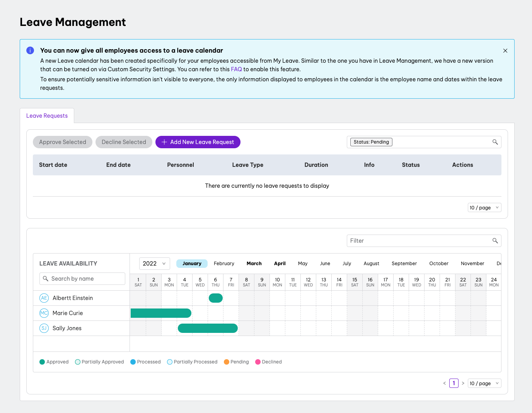The height and width of the screenshot is (413, 532).
Task: Dismiss the leave calendar info banner
Action: pos(505,51)
